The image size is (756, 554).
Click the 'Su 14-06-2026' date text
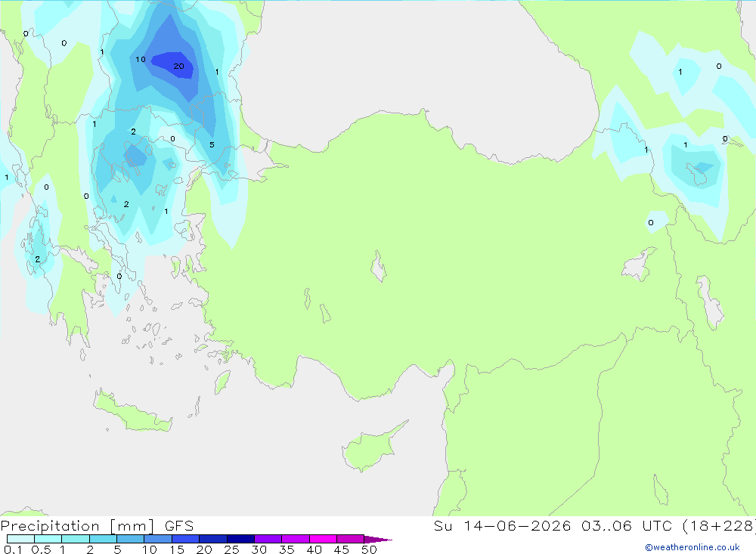(x=502, y=525)
